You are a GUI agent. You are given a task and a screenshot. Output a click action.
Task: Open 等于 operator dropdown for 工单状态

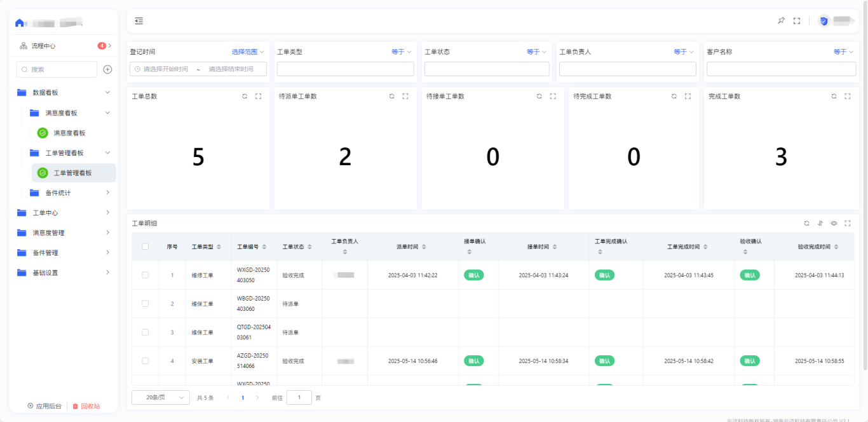tap(537, 51)
